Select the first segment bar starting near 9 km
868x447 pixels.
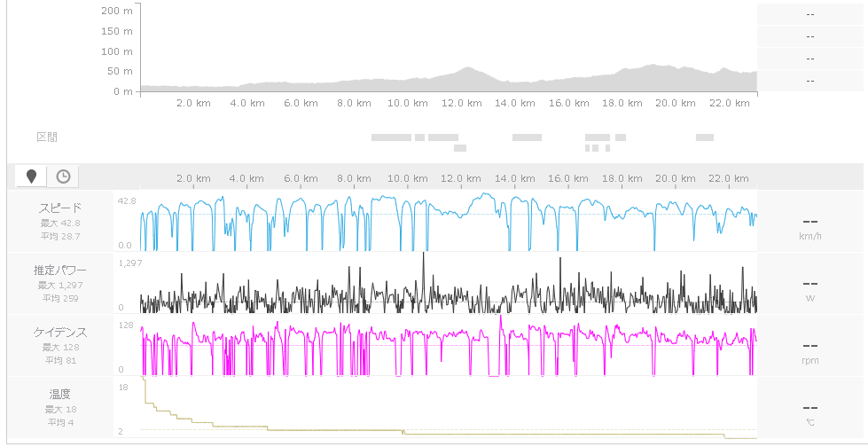[x=391, y=137]
